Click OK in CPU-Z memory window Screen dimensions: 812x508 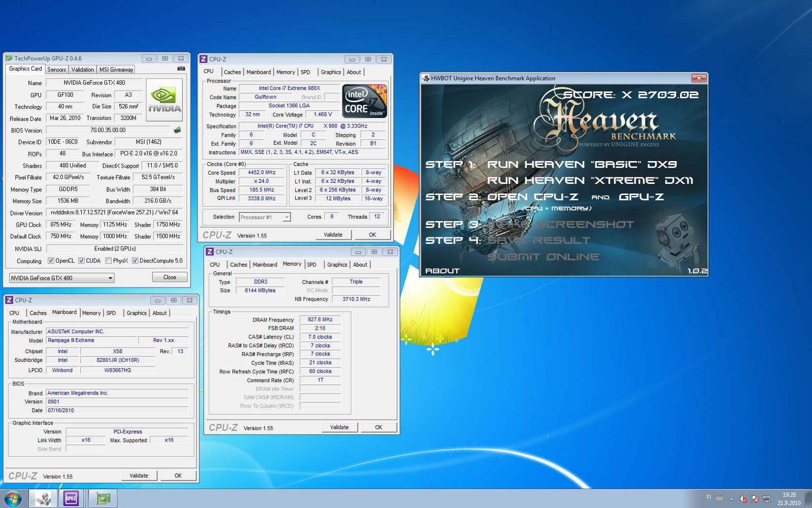[379, 427]
